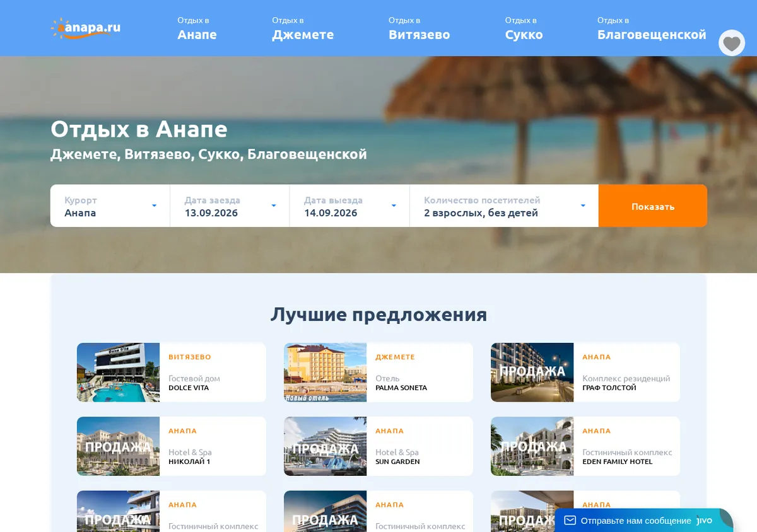Open Dolce Vita guest house thumbnail
Screen dimensions: 757x532
(x=118, y=373)
